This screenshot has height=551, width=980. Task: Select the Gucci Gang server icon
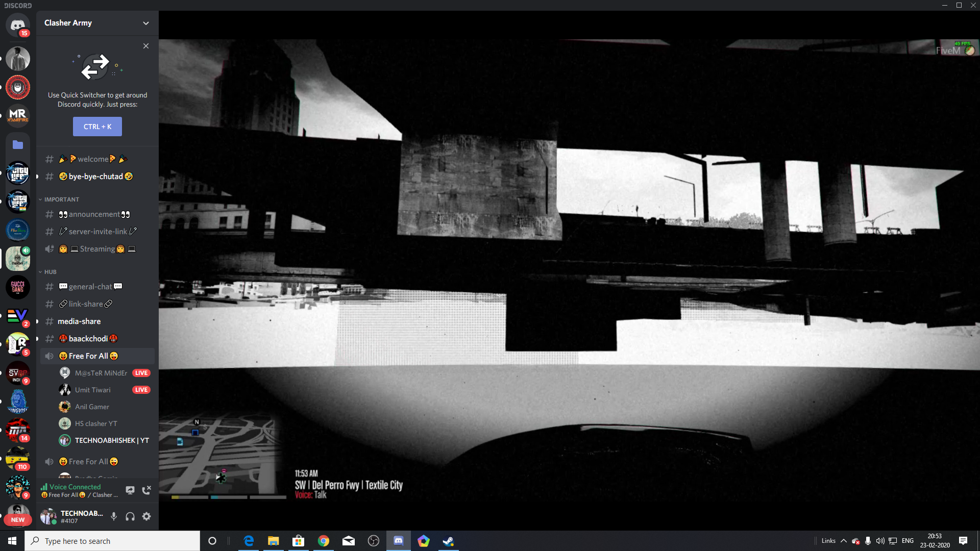coord(17,287)
